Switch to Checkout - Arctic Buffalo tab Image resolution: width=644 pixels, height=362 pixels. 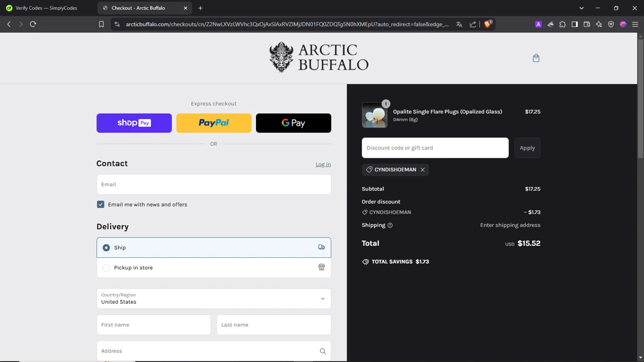[145, 8]
